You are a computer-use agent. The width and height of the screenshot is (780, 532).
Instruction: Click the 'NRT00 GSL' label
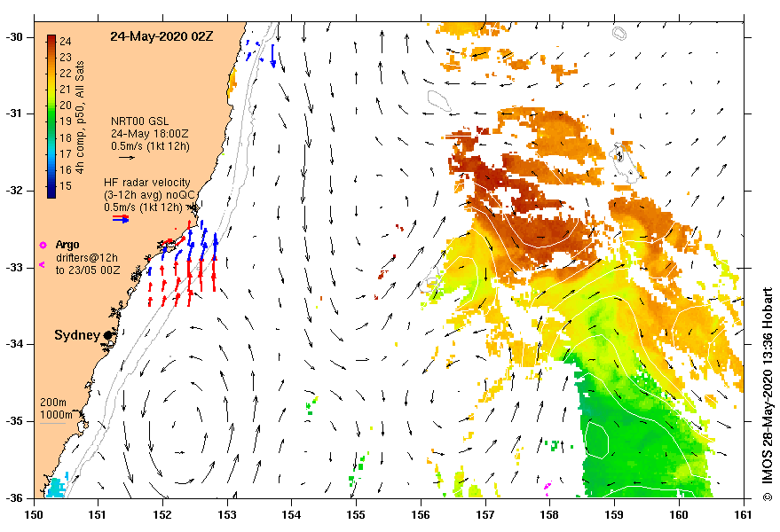pyautogui.click(x=140, y=121)
